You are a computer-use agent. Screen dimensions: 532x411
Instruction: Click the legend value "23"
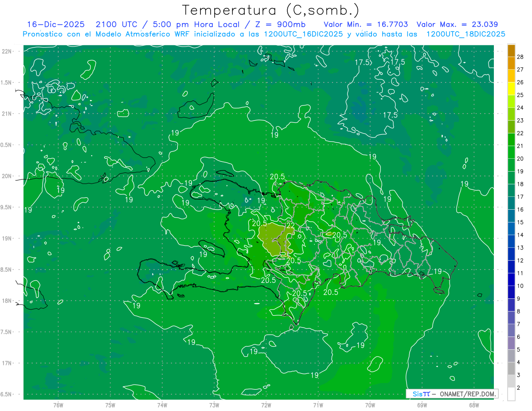click(520, 120)
